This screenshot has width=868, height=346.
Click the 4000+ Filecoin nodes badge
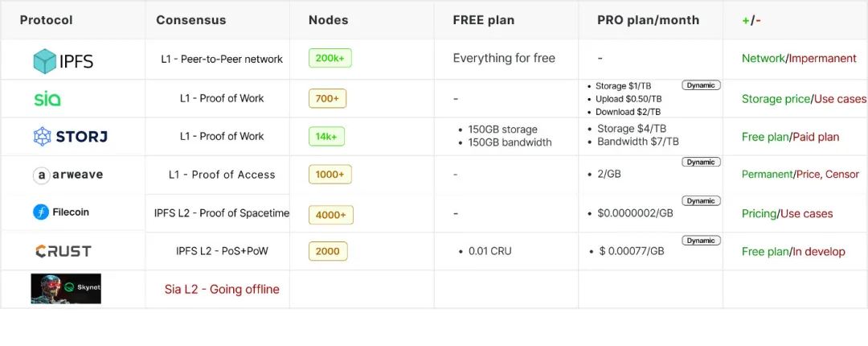[331, 215]
